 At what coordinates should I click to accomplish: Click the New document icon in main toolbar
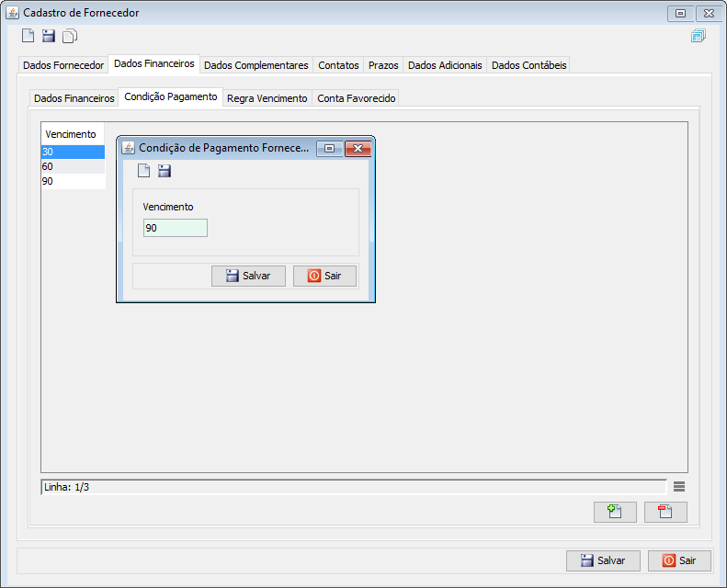pos(28,37)
